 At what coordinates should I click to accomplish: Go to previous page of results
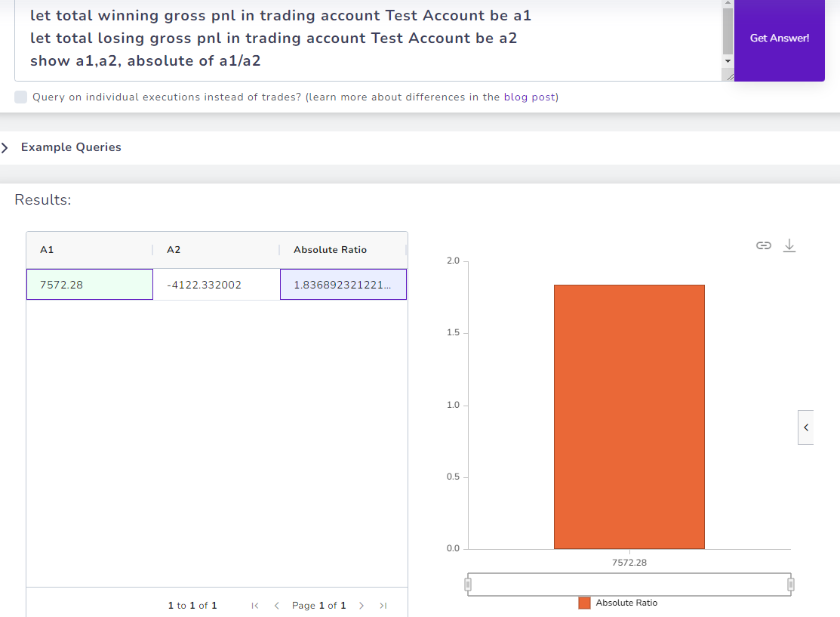click(x=276, y=606)
